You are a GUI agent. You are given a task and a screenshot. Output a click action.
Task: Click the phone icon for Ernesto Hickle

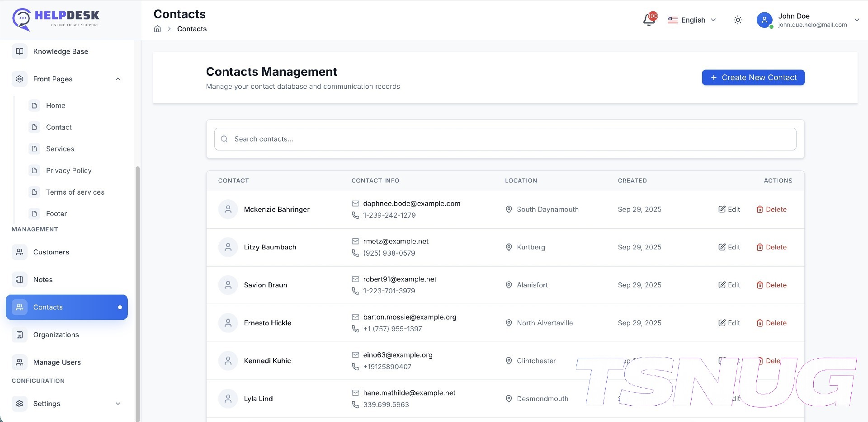click(355, 329)
